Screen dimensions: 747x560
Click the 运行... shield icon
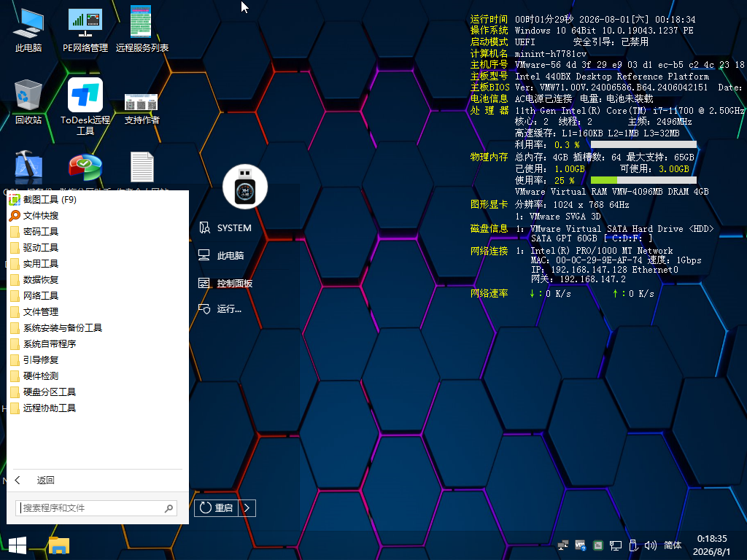pos(204,309)
